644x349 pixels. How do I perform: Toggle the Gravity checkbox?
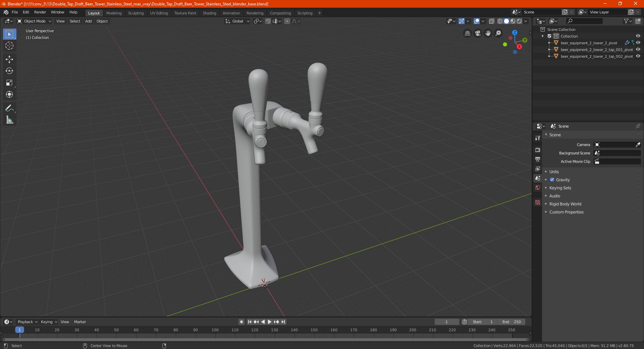(552, 180)
